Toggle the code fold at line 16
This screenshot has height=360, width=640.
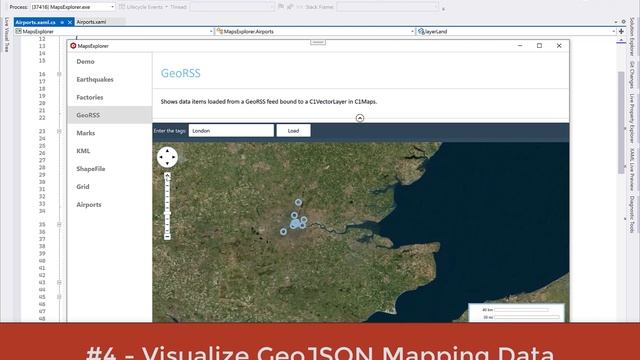[59, 74]
